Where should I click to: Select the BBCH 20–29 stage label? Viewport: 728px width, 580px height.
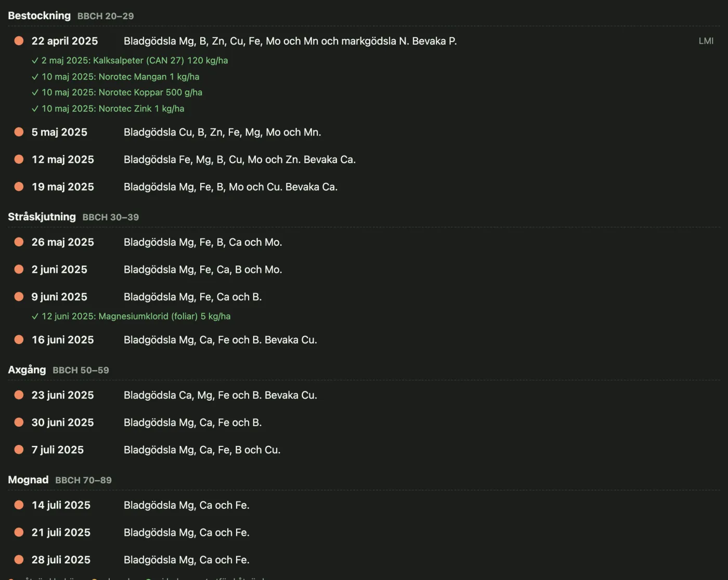click(106, 16)
